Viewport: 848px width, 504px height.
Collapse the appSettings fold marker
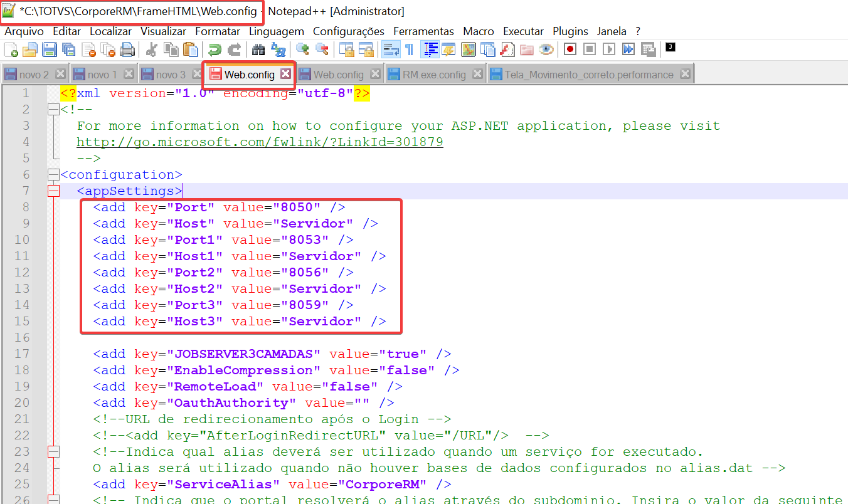click(x=53, y=191)
